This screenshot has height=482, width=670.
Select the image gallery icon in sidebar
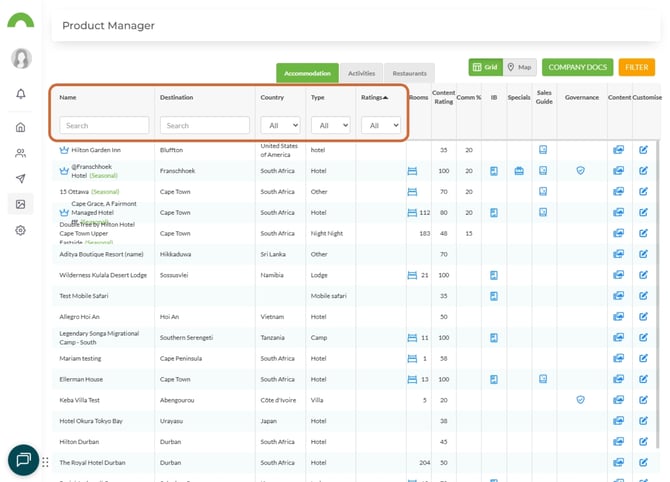[21, 204]
